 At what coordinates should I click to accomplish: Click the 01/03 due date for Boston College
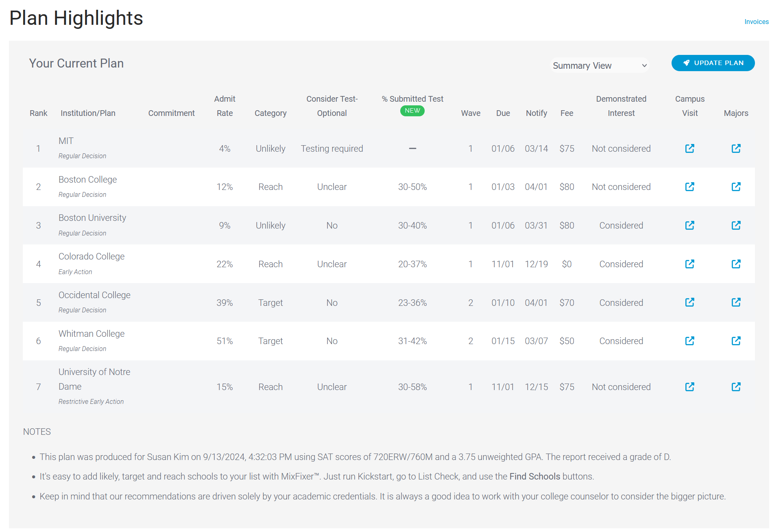point(503,187)
